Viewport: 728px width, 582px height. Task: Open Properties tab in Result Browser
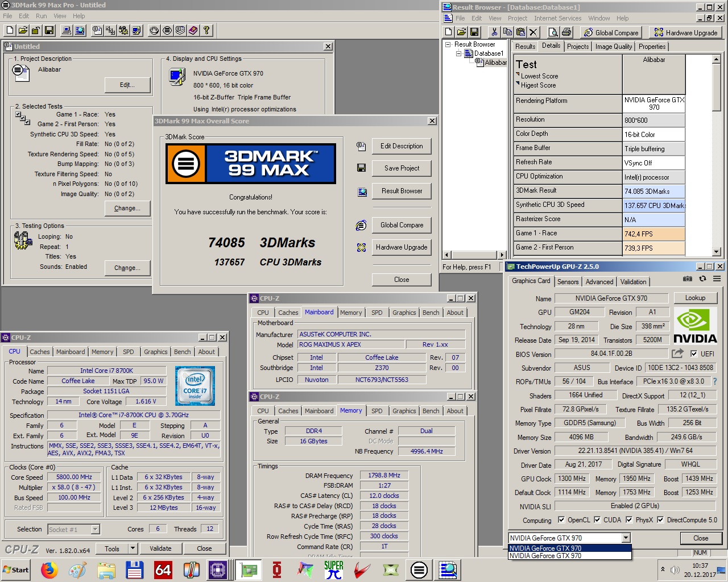pos(652,47)
